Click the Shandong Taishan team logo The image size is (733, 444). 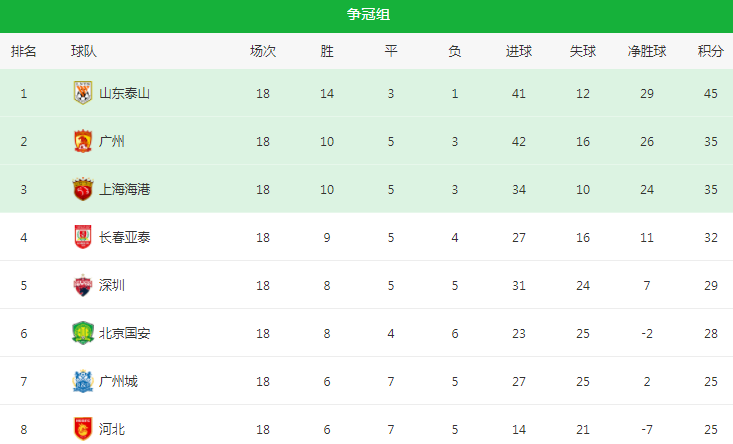[82, 93]
